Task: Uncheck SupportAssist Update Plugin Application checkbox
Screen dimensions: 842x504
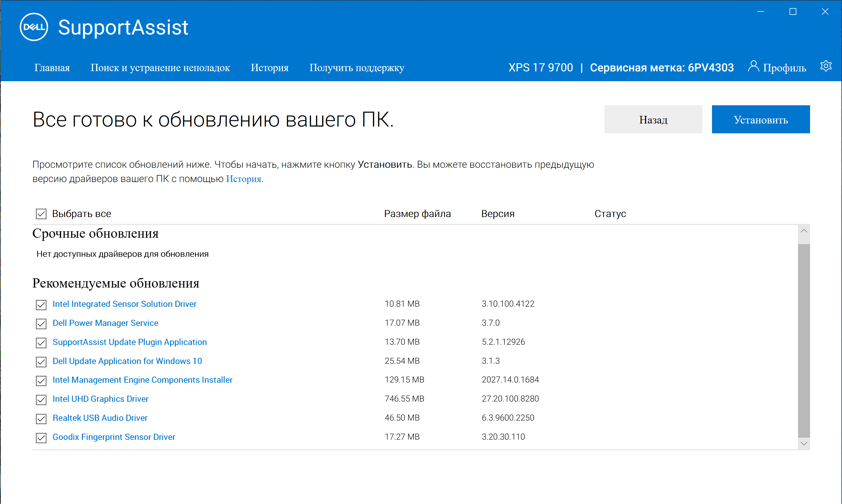Action: [x=41, y=343]
